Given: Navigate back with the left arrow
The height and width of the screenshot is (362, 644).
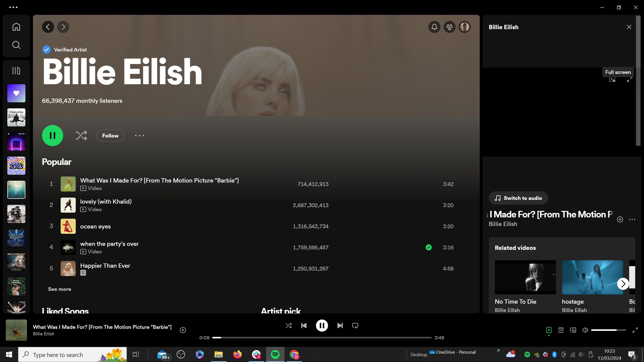Looking at the screenshot, I should pos(48,27).
